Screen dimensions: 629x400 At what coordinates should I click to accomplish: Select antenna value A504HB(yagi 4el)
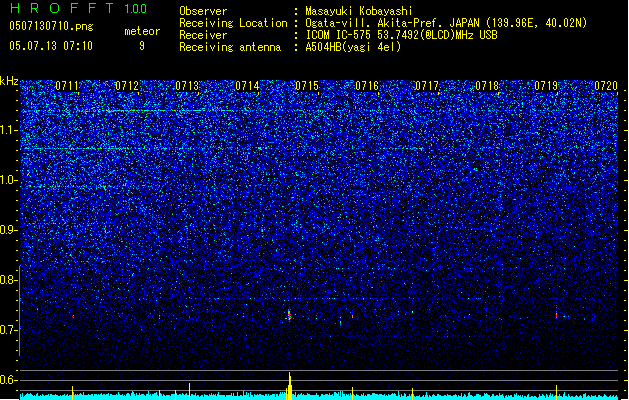pyautogui.click(x=353, y=47)
